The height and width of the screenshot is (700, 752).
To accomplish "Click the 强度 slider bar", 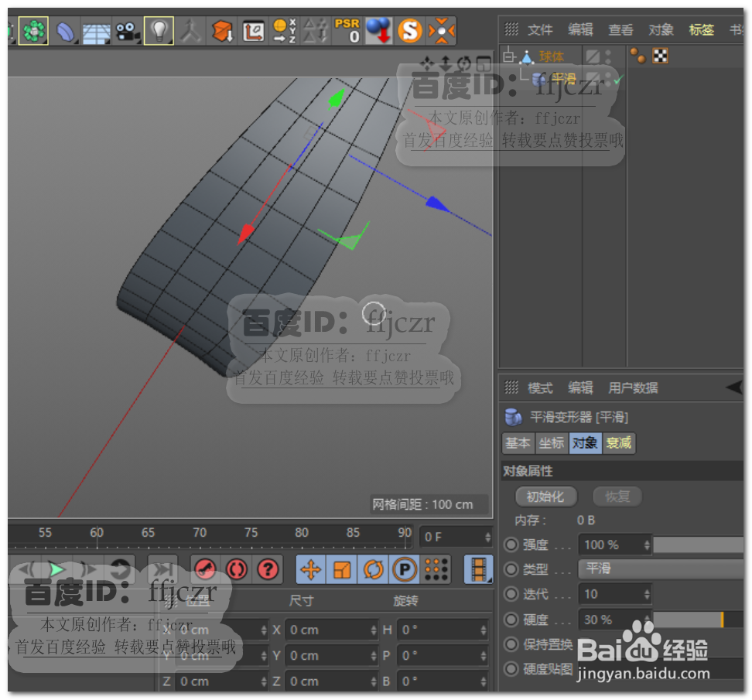I will coord(699,545).
